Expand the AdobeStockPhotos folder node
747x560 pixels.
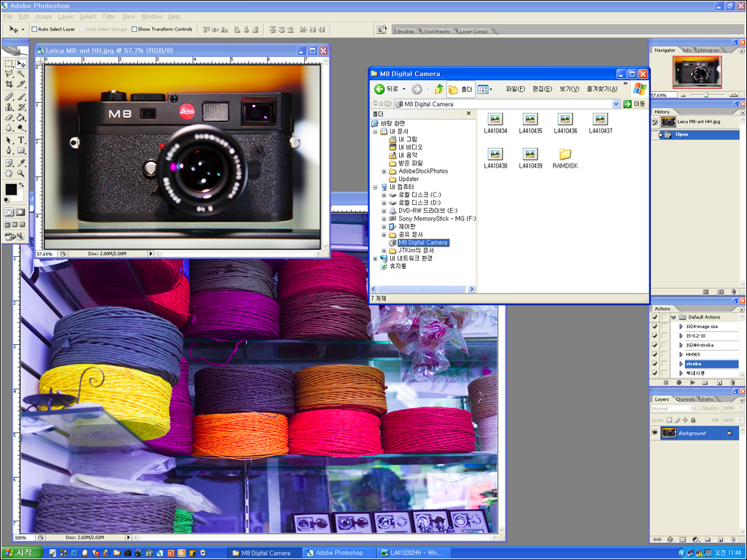tap(384, 171)
